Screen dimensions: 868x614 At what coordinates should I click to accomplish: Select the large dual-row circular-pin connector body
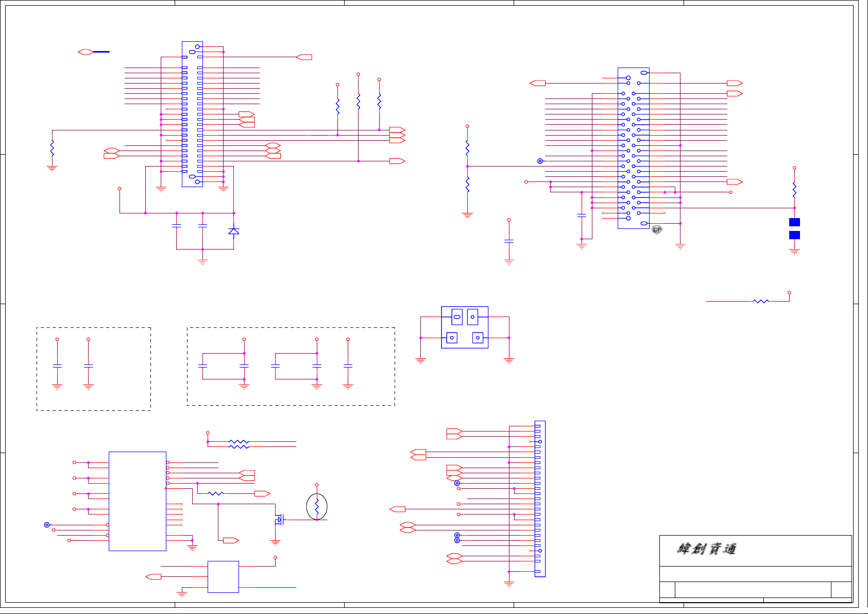[x=634, y=148]
